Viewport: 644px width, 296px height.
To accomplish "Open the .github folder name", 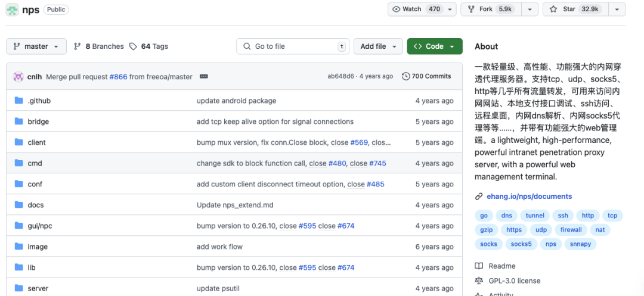I will [x=39, y=101].
